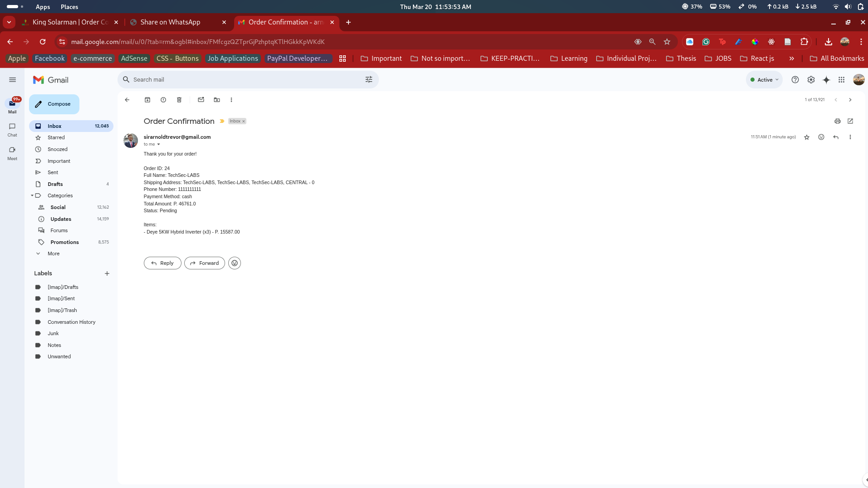Open the Active status dropdown
Image resolution: width=868 pixels, height=488 pixels.
pos(765,80)
